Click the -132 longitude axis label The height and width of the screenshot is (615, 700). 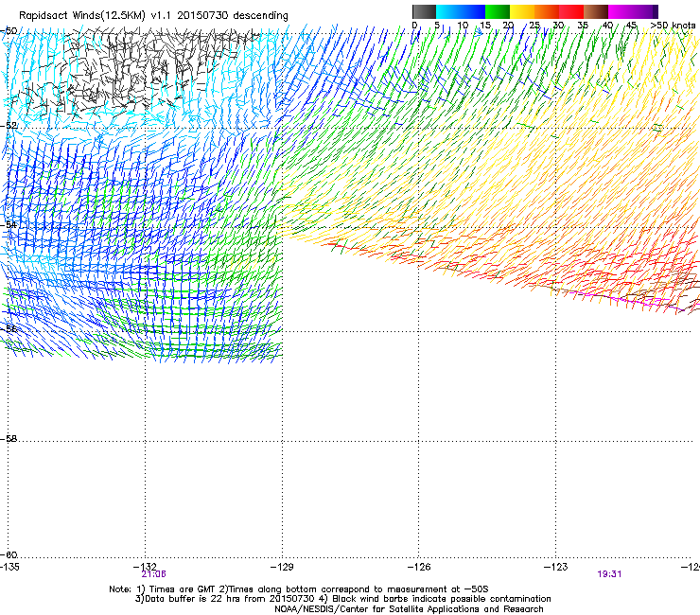click(x=145, y=567)
